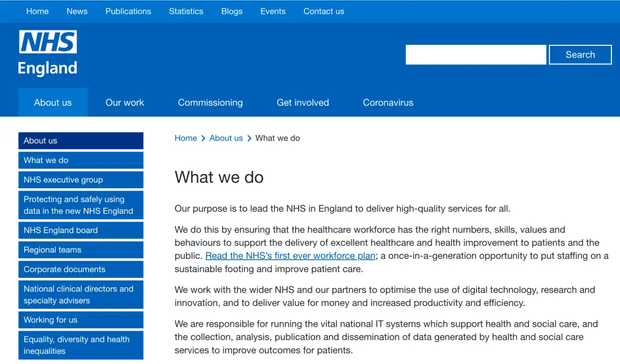Click the About us breadcrumb link
Viewport: 620px width, 364px height.
point(226,138)
